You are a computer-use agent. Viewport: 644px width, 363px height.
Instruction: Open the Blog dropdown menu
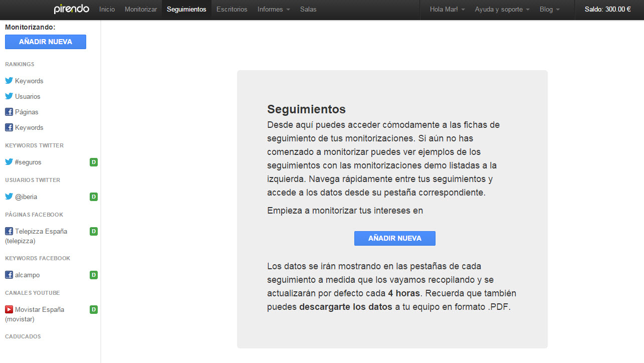[x=549, y=10]
